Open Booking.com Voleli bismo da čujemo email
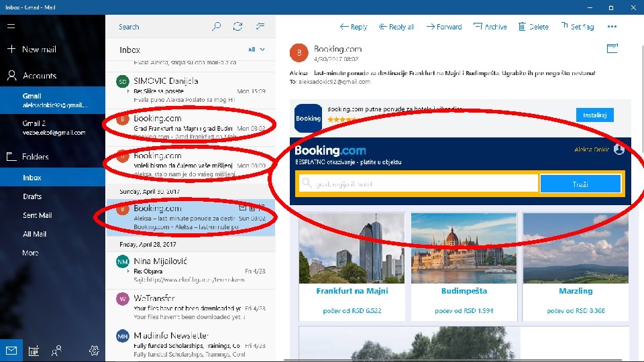 click(x=191, y=165)
